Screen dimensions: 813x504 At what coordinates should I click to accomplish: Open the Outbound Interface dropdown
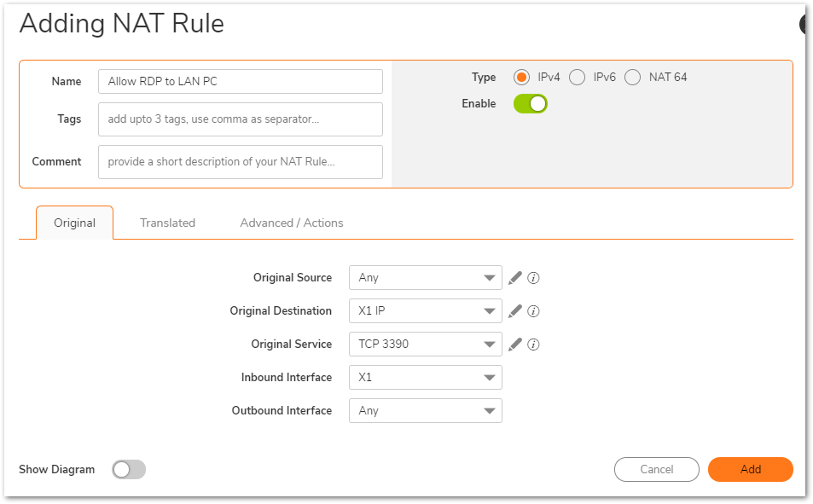point(425,411)
